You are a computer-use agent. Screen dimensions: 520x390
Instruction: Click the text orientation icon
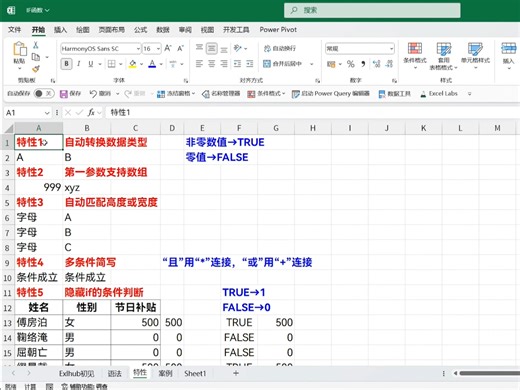[238, 48]
